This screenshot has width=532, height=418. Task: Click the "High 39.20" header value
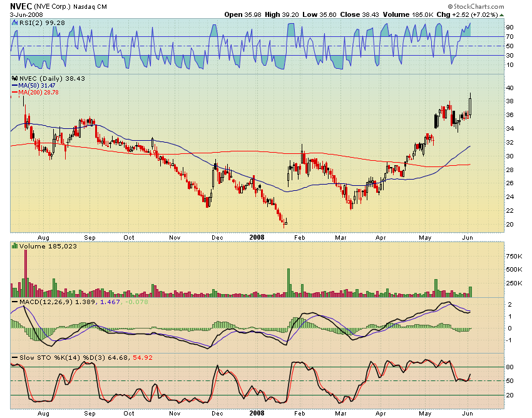click(282, 14)
